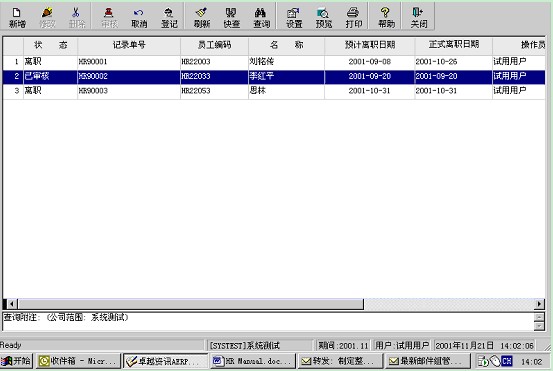Sort by 记录单号 column header
This screenshot has height=371, width=553.
[129, 45]
